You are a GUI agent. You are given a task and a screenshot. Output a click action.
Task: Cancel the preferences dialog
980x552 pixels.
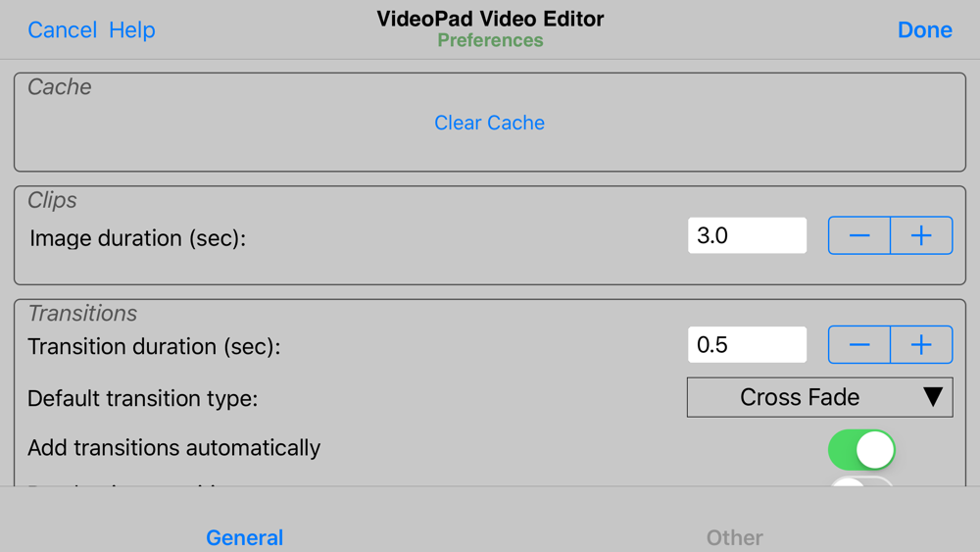point(63,30)
